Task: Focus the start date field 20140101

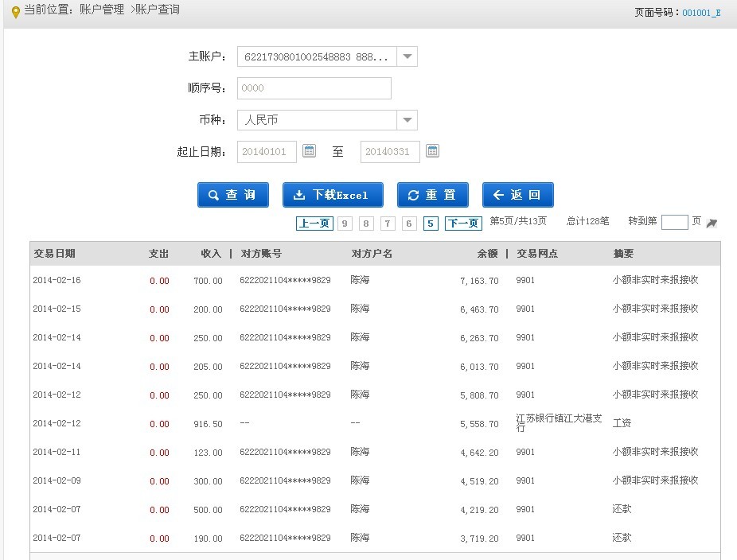Action: 267,152
